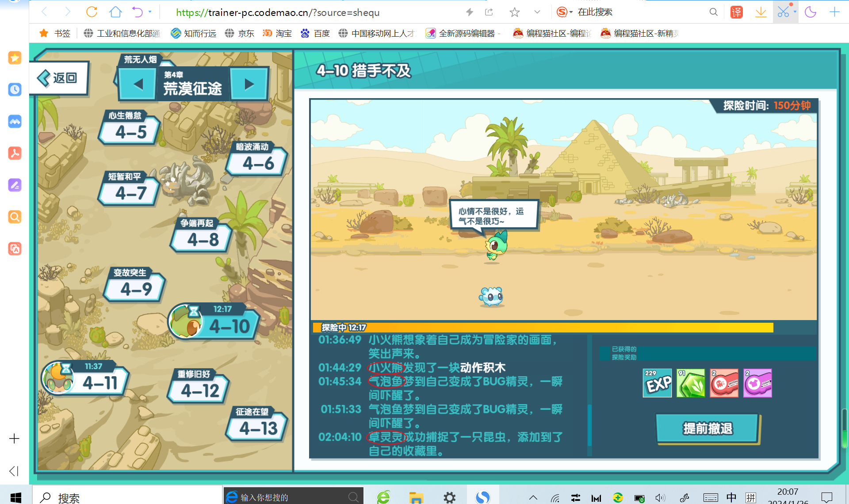This screenshot has height=504, width=849.
Task: Open the 淘宝 bookmark
Action: pyautogui.click(x=277, y=33)
